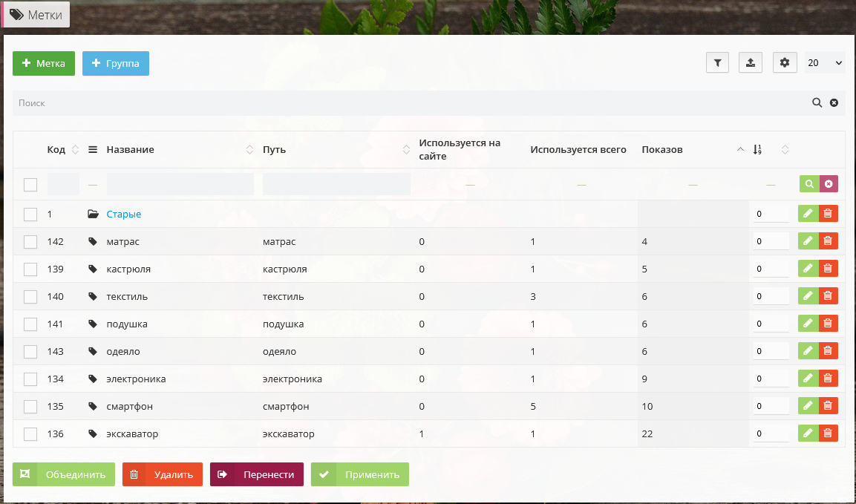Click the search magnifier in search bar

pyautogui.click(x=817, y=103)
